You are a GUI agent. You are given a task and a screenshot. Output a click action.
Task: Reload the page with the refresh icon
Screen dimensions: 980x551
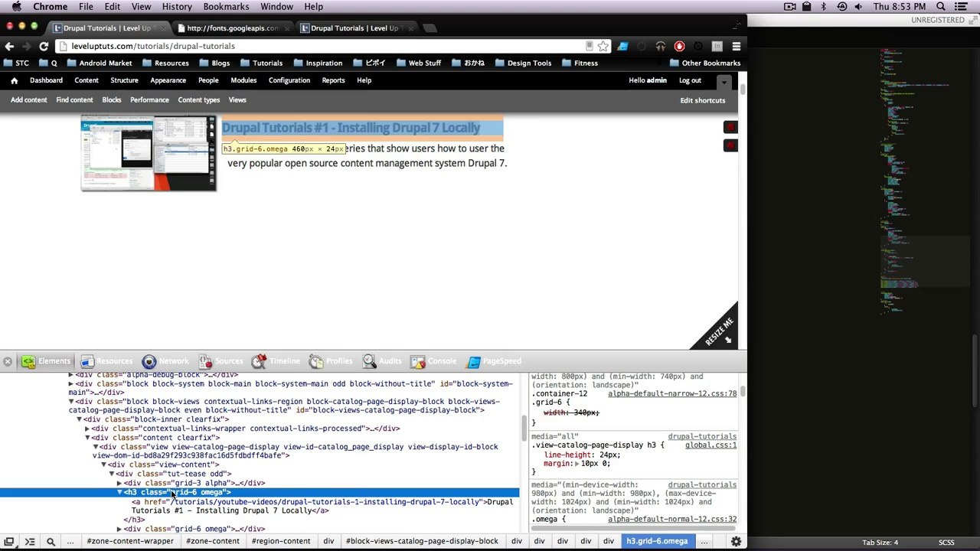point(44,46)
